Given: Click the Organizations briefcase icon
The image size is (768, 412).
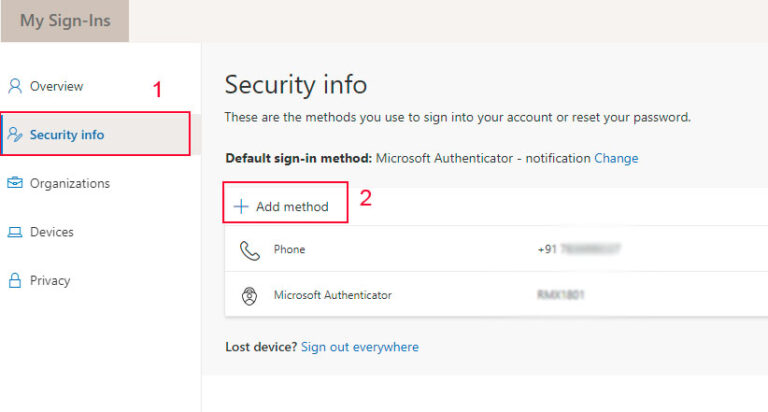Looking at the screenshot, I should pyautogui.click(x=15, y=183).
